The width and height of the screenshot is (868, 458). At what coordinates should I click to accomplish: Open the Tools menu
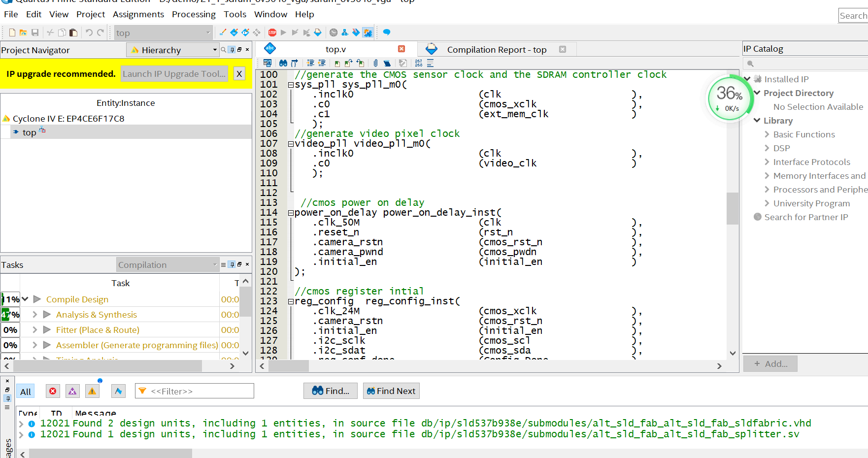point(235,14)
